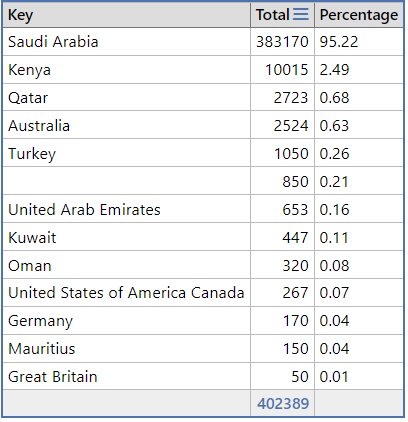The width and height of the screenshot is (408, 422).
Task: Click the 402389 grand total value
Action: click(283, 404)
